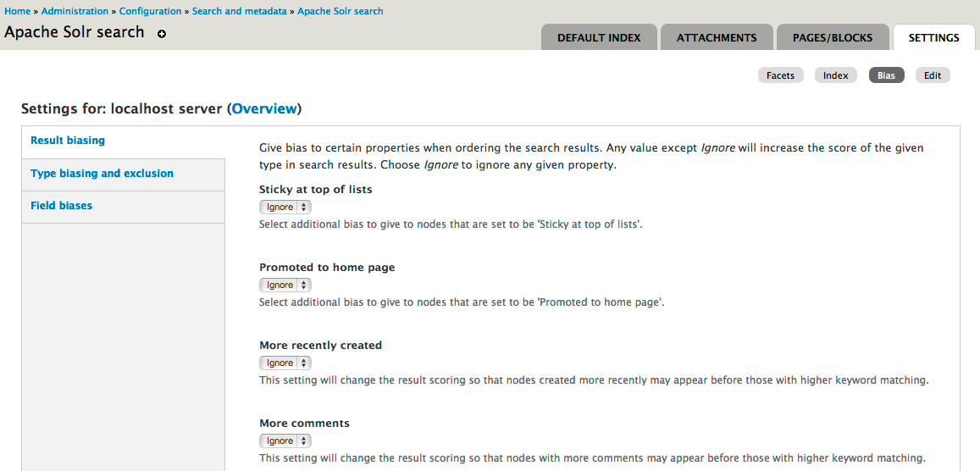Open the Edit secondary tab
This screenshot has width=980, height=471.
coord(933,75)
